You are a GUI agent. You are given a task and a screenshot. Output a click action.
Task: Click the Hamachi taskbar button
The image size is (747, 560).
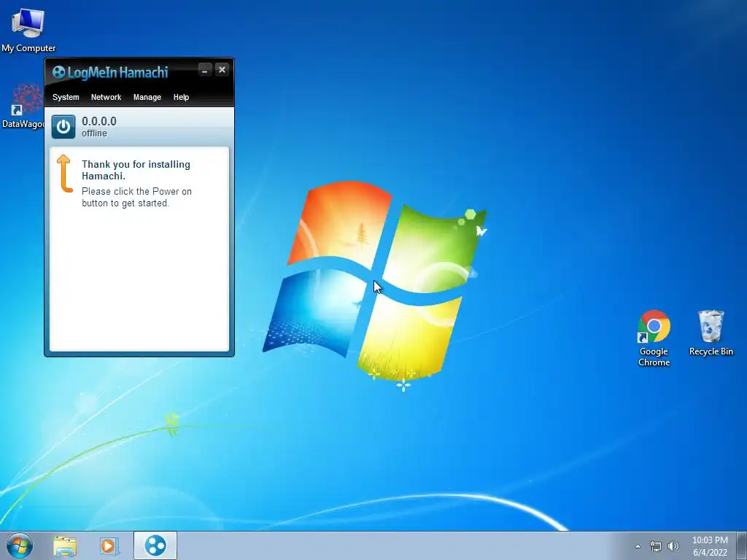click(155, 545)
